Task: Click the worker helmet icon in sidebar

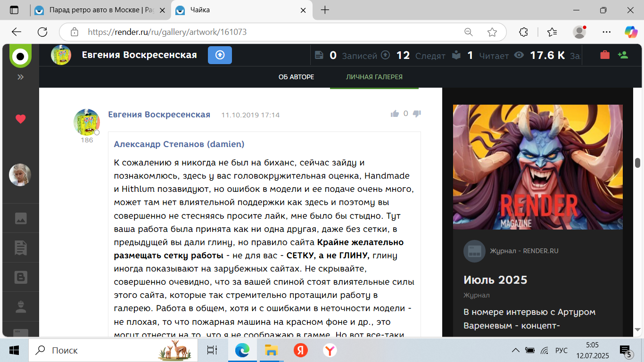Action: pyautogui.click(x=21, y=307)
